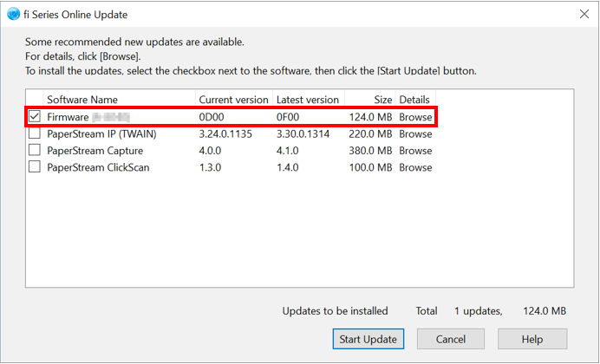Open the Help button
600x364 pixels.
[x=532, y=339]
